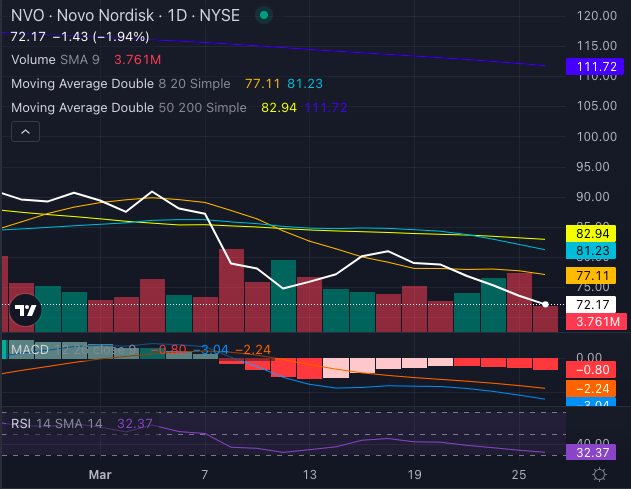
Task: Click the 82.94 yellow price label
Action: point(591,234)
